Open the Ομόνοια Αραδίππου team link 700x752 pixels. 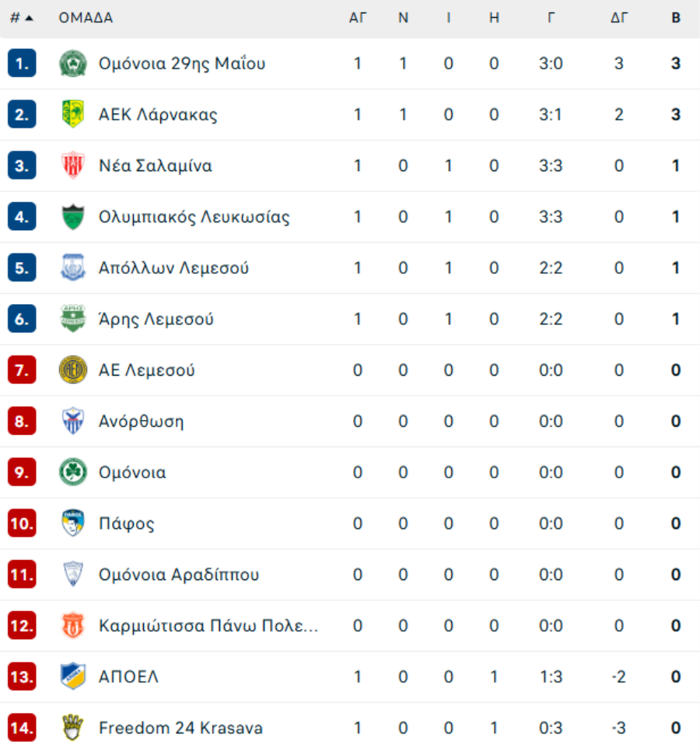coord(178,575)
